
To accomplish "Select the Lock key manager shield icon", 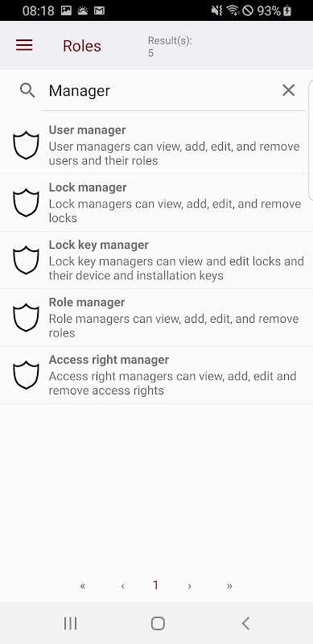I will pyautogui.click(x=26, y=260).
